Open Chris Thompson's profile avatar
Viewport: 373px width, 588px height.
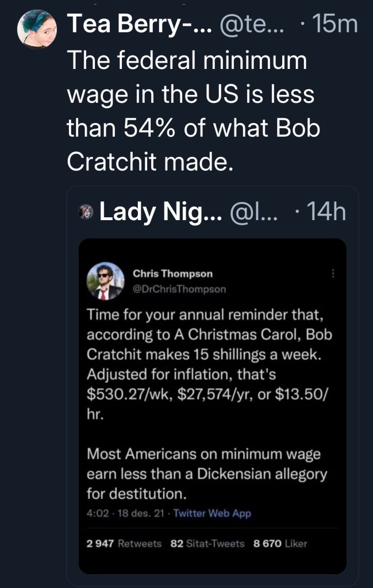click(105, 282)
